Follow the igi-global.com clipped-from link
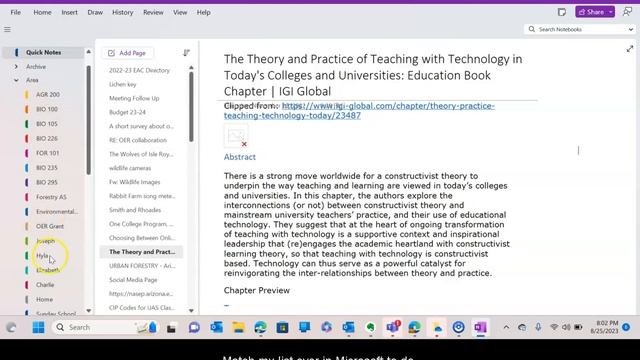 tap(359, 111)
